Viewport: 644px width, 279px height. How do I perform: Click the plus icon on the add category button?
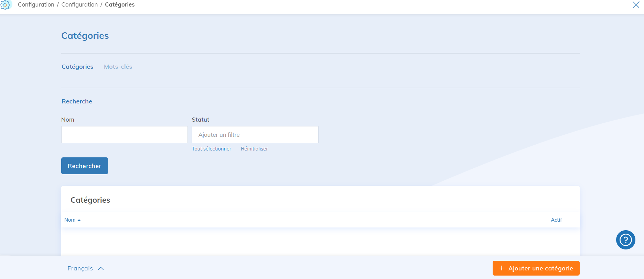click(x=502, y=268)
